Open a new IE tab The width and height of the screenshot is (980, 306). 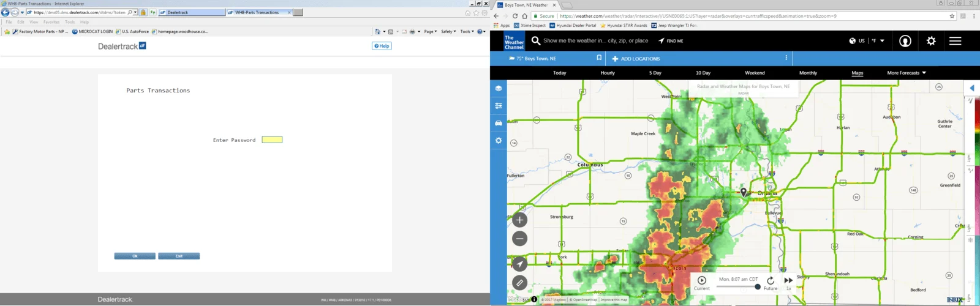point(298,12)
